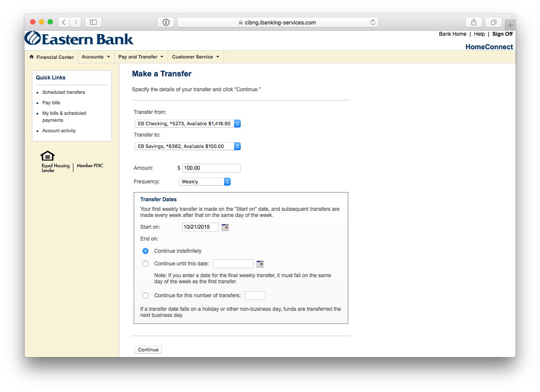Open the Pay bills quick link
540x392 pixels.
pos(51,103)
